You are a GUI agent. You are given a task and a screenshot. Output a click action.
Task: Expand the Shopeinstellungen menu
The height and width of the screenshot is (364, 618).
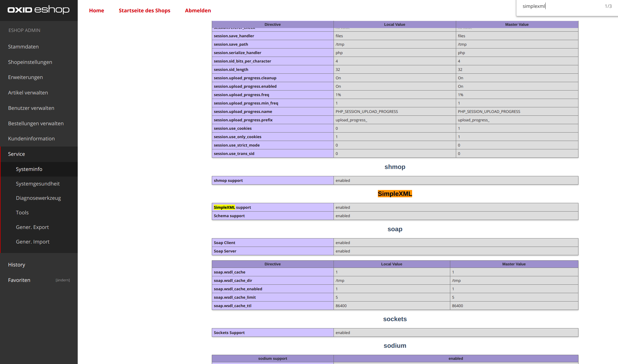[x=30, y=62]
